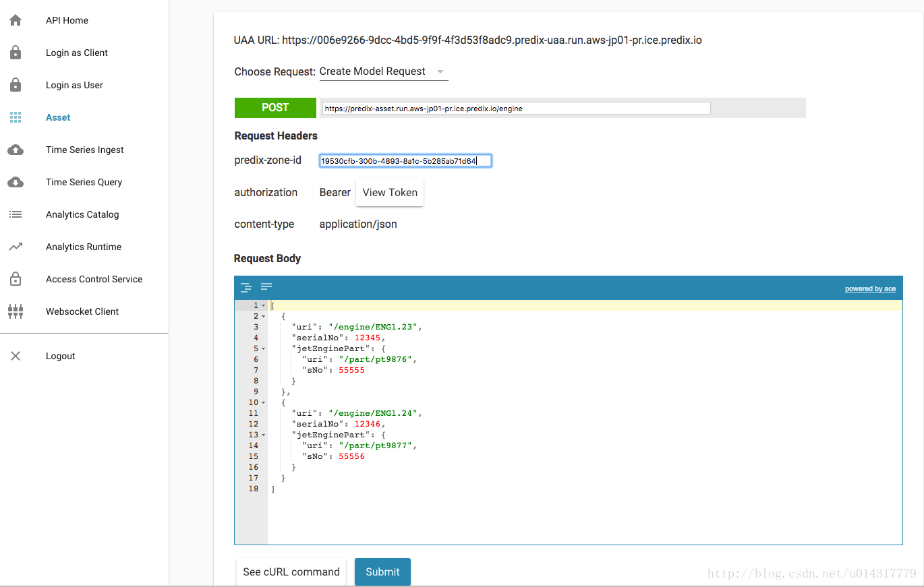Collapse the fold arrow on line 10
Screen dimensions: 924x587
coord(263,402)
